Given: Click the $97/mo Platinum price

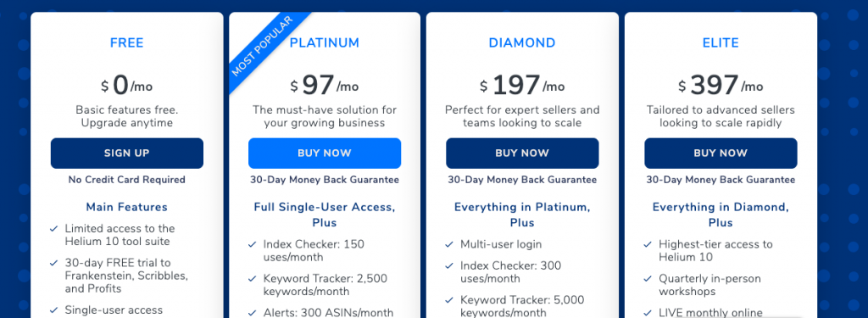Looking at the screenshot, I should [325, 86].
